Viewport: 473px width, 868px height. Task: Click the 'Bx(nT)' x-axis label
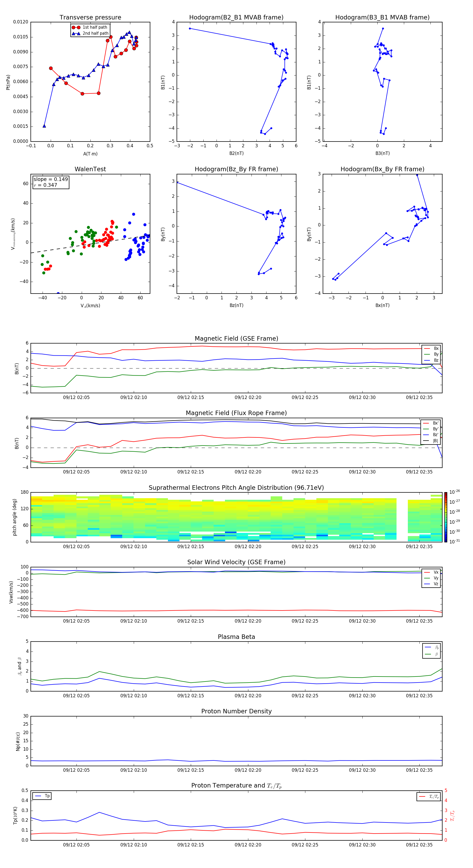click(382, 305)
